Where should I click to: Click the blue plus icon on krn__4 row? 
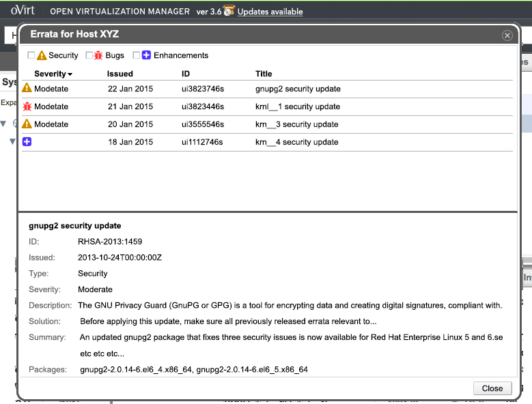(x=27, y=142)
